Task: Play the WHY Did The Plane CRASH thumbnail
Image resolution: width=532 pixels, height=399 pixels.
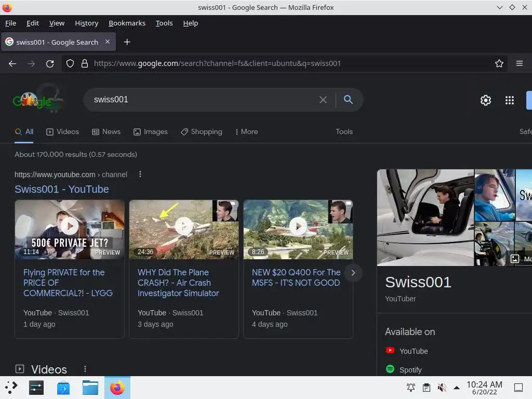Action: tap(184, 230)
